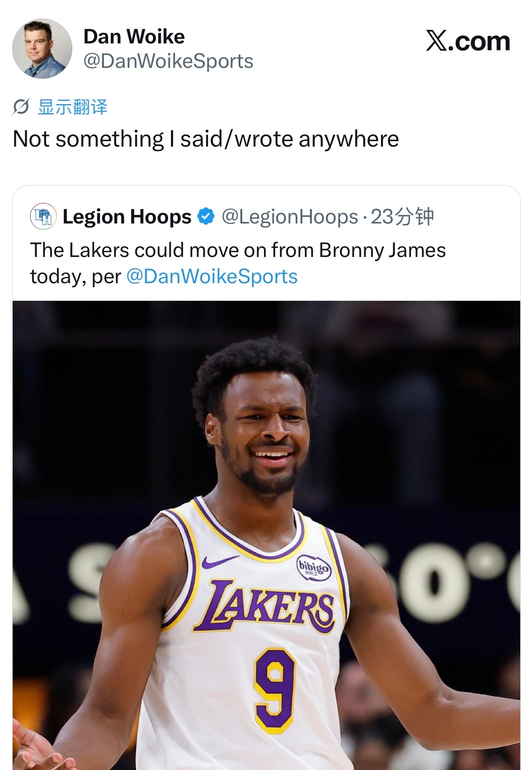
Task: Click the translate slashed-circle icon
Action: pyautogui.click(x=21, y=107)
